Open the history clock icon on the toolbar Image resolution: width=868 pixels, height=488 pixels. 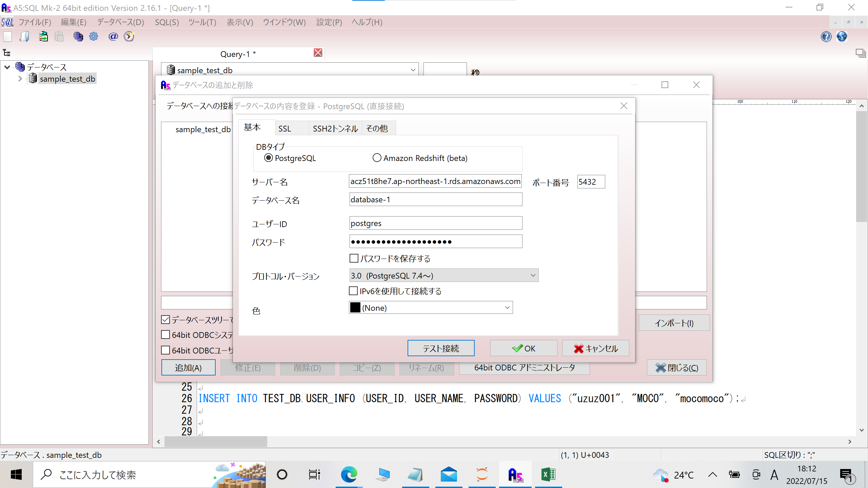point(129,36)
